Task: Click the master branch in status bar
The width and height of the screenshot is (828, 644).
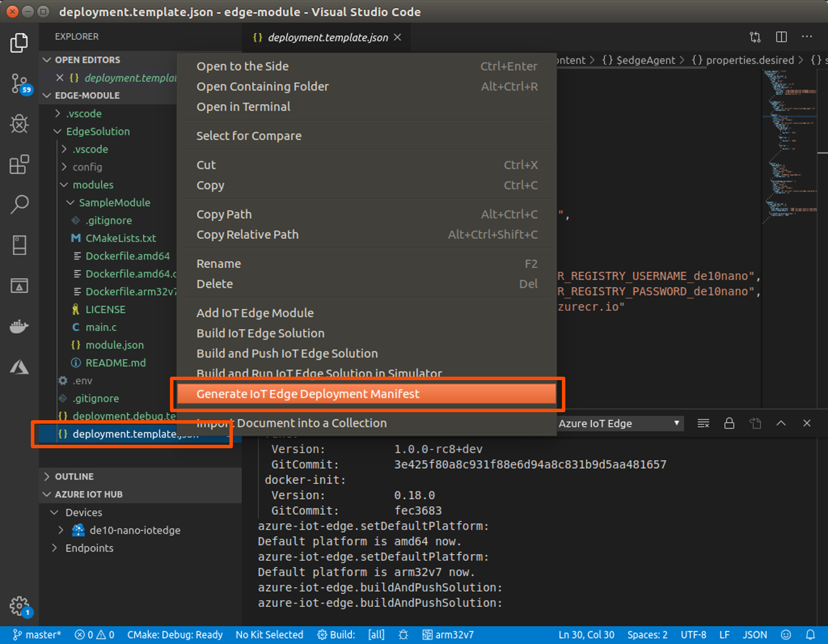Action: coord(37,635)
